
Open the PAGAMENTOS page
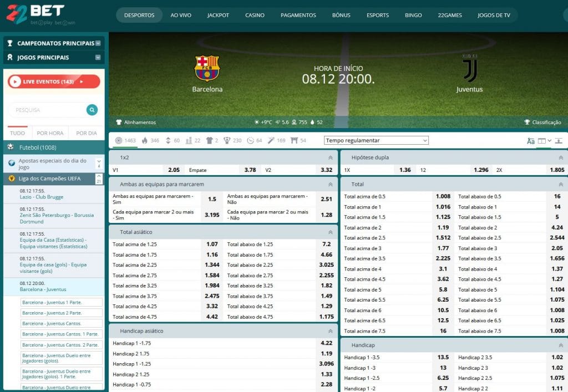pos(298,15)
